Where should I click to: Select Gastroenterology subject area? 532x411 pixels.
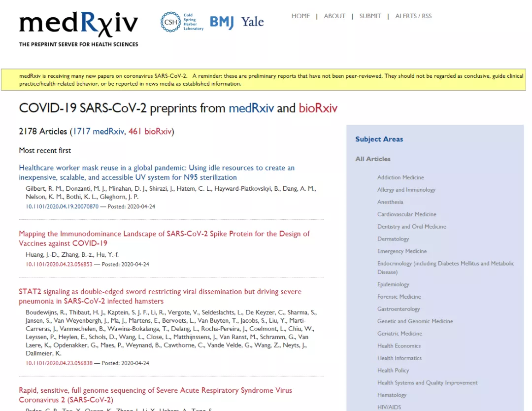point(399,309)
